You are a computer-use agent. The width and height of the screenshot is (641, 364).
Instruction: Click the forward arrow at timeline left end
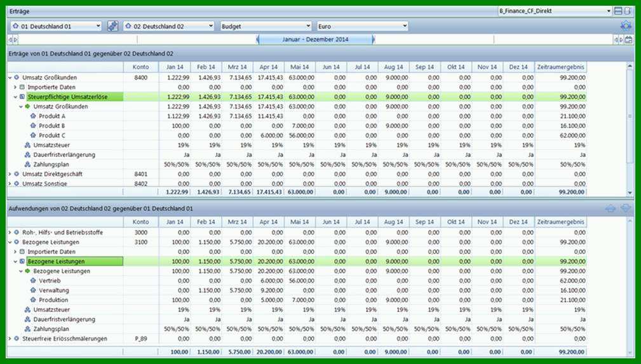[15, 39]
